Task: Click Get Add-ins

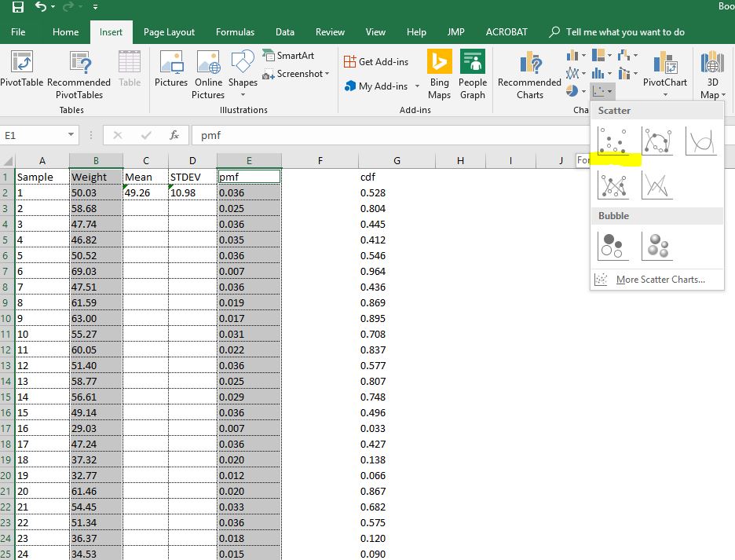Action: tap(376, 61)
